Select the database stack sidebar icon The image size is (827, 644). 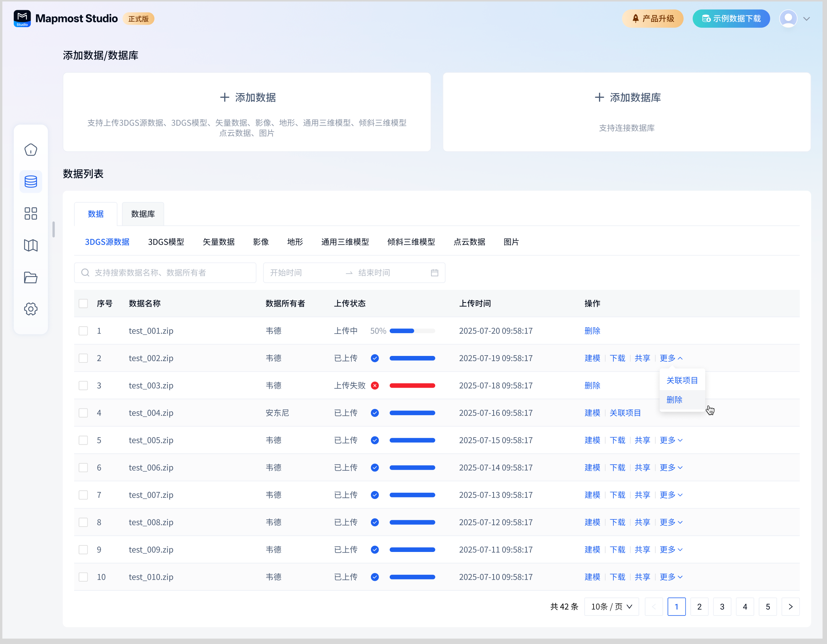[x=31, y=182]
